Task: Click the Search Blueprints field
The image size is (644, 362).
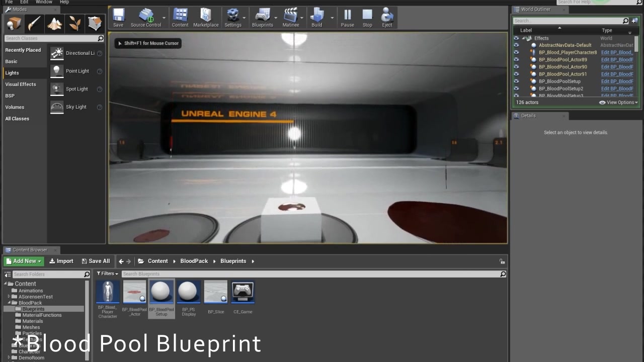Action: [313, 274]
